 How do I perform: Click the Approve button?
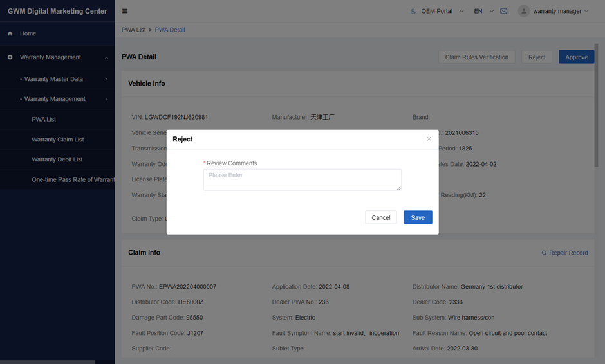(x=577, y=57)
